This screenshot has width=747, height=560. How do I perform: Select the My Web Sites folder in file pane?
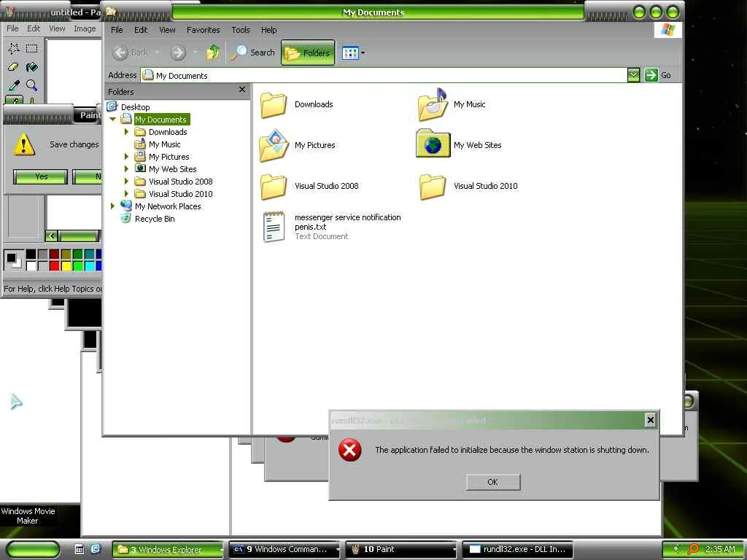point(433,144)
